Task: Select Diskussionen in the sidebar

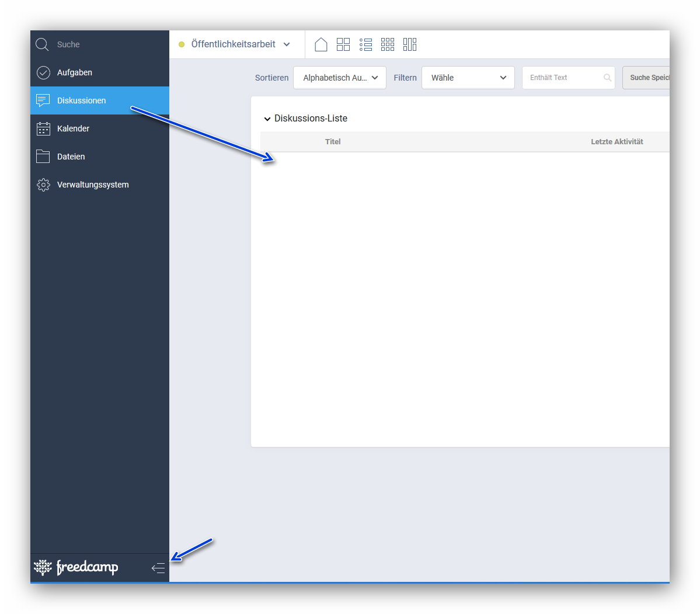Action: [81, 100]
